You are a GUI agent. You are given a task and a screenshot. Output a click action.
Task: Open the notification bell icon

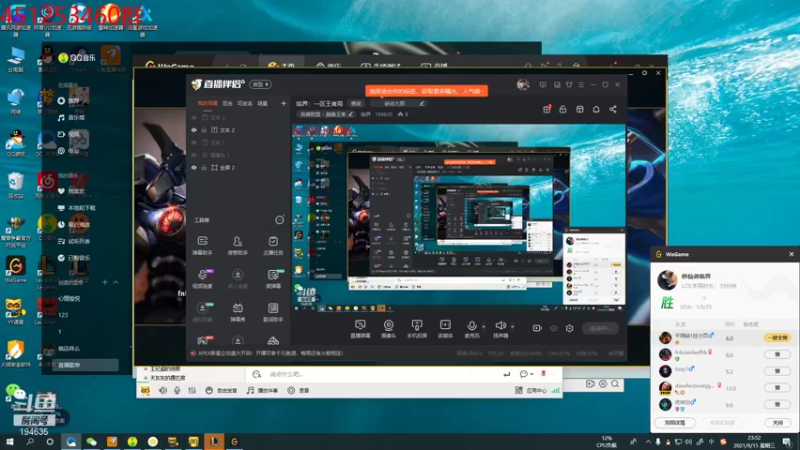[x=596, y=109]
